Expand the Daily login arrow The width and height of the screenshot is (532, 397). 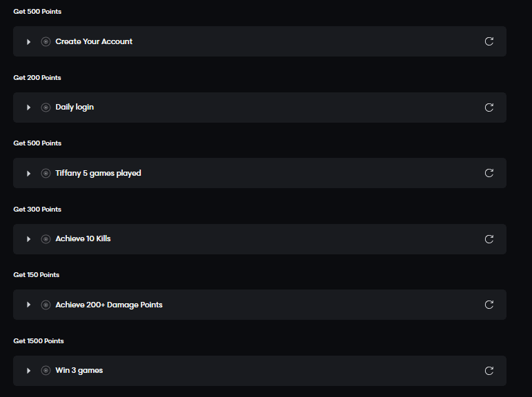[29, 108]
